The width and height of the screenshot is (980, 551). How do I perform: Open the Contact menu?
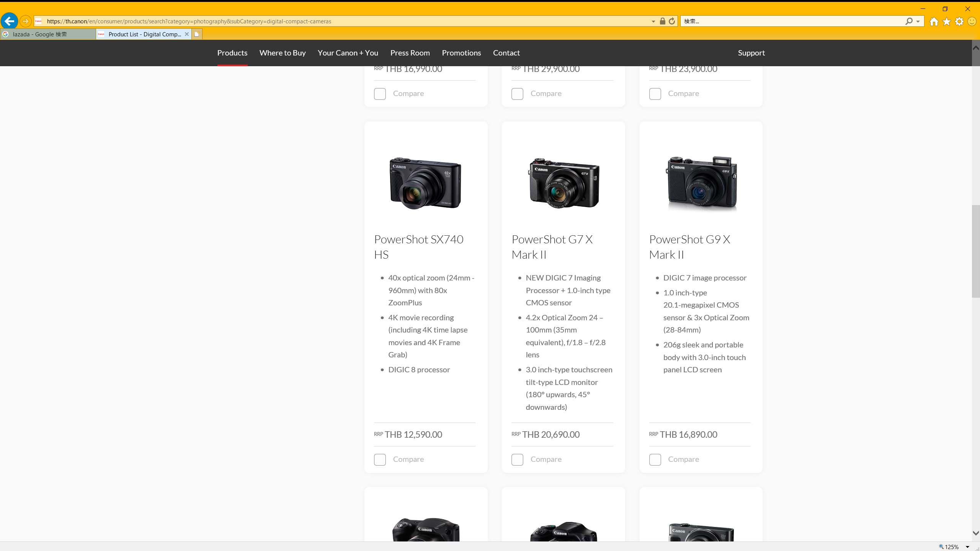(x=506, y=53)
